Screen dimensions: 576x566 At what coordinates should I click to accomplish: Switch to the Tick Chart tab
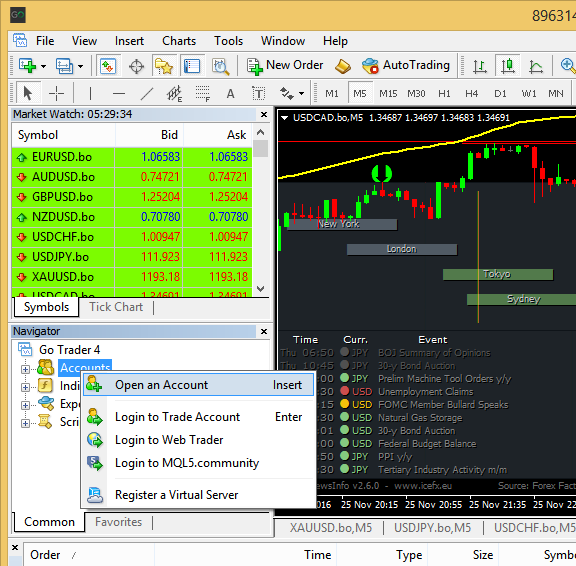[116, 307]
